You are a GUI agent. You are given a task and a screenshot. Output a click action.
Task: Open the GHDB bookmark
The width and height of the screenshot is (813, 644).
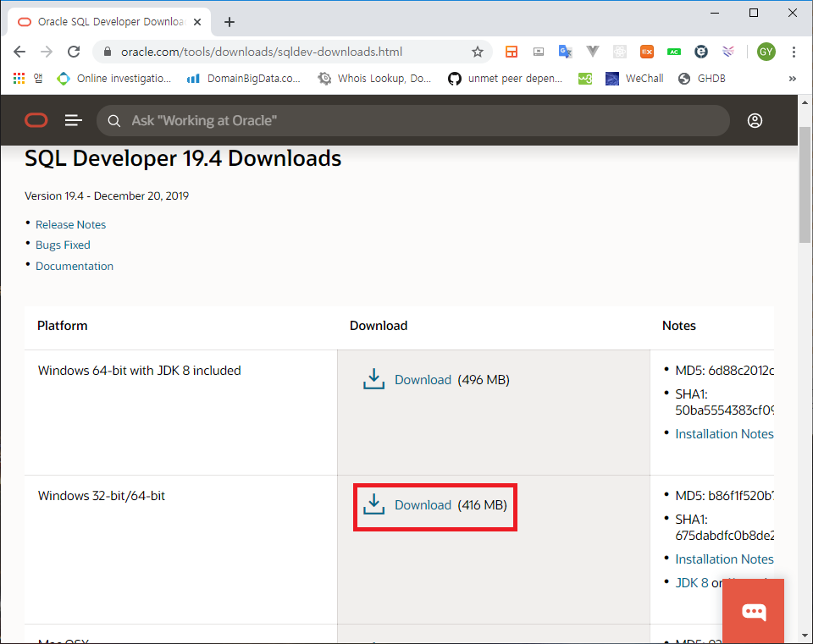[x=702, y=79]
